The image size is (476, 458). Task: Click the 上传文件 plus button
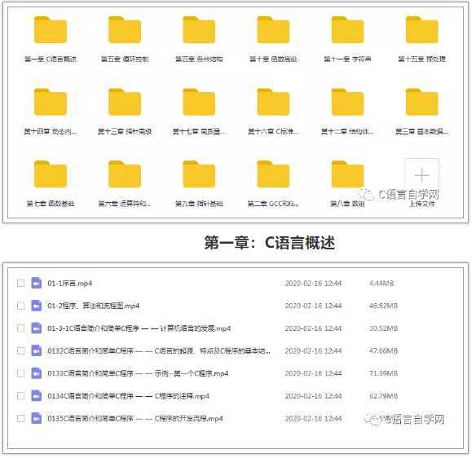point(422,175)
